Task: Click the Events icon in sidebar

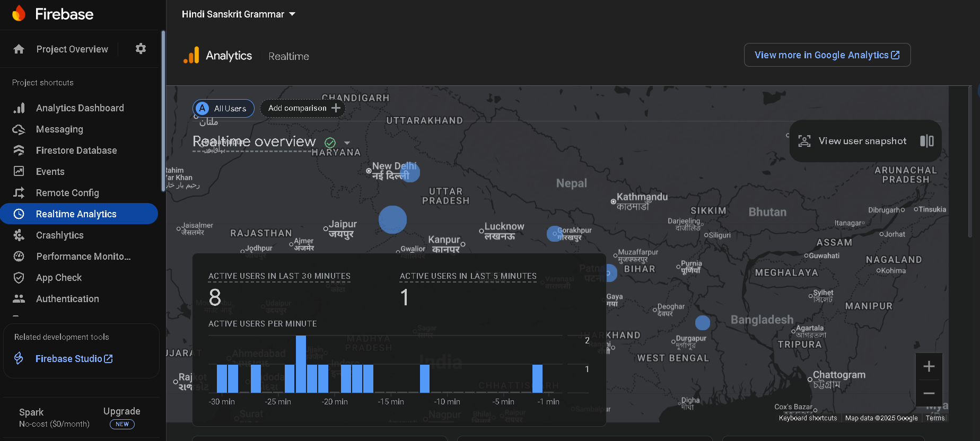Action: (x=19, y=171)
